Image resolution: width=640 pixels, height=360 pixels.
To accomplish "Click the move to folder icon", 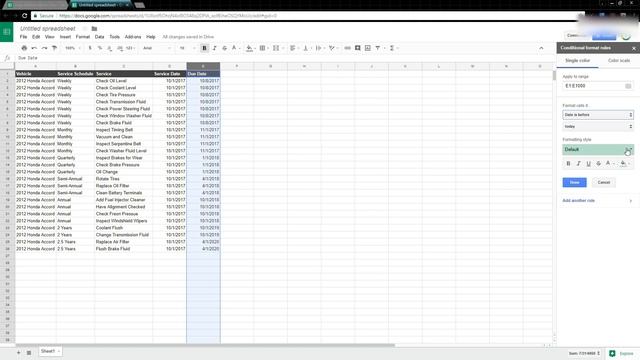I will coord(94,29).
